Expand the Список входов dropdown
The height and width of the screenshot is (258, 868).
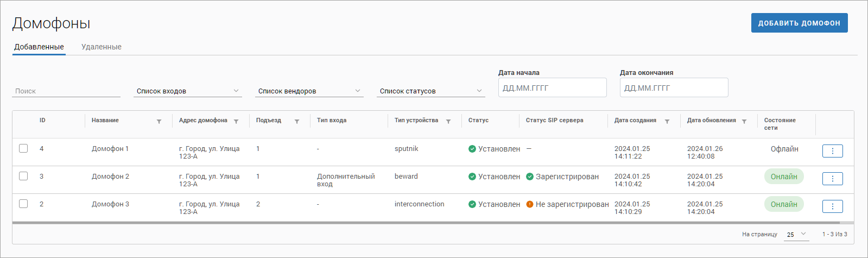click(x=188, y=91)
